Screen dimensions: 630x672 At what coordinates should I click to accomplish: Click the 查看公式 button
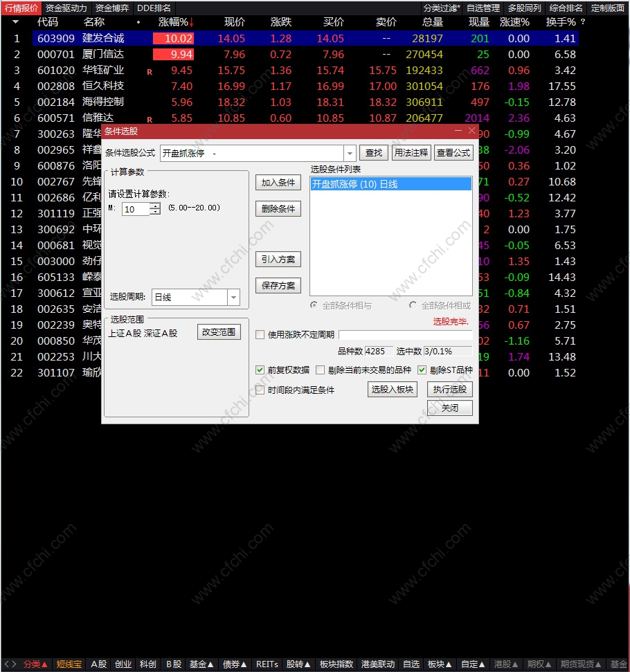(453, 153)
